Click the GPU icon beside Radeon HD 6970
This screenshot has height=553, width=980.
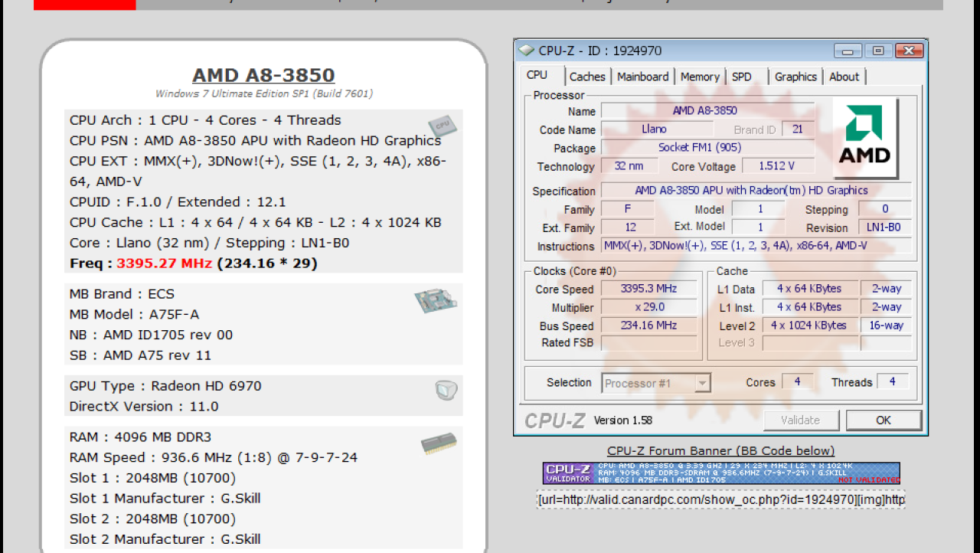(x=446, y=391)
